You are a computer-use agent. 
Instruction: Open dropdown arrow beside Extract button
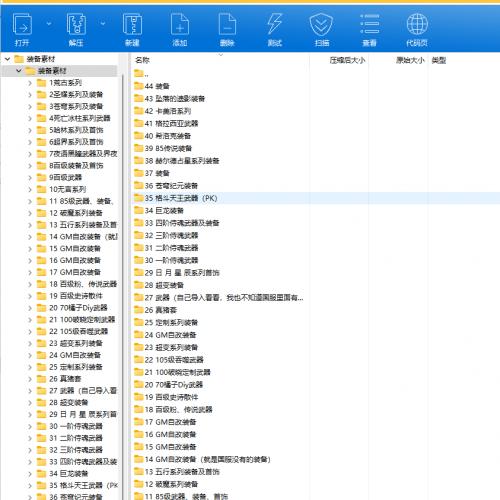pyautogui.click(x=103, y=24)
